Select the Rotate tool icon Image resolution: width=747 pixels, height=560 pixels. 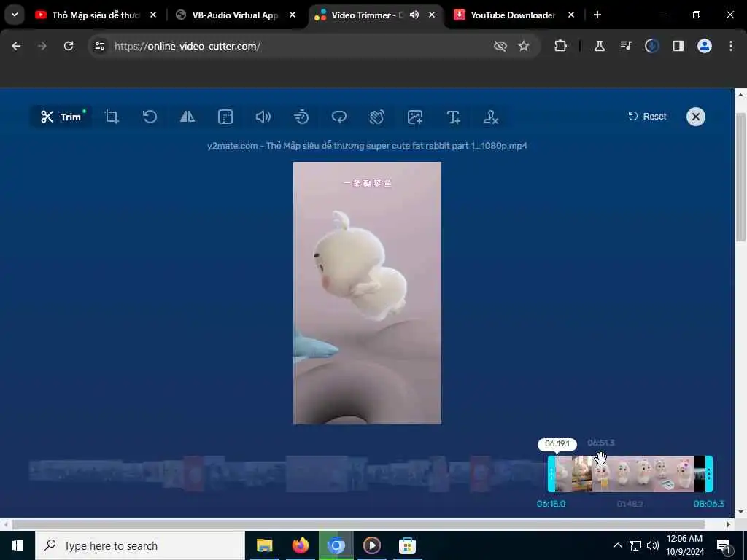point(150,117)
